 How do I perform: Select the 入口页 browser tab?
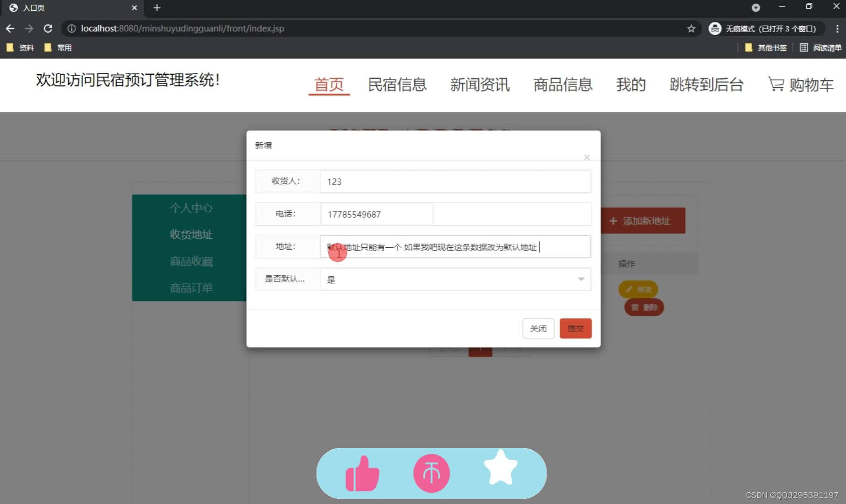coord(72,8)
